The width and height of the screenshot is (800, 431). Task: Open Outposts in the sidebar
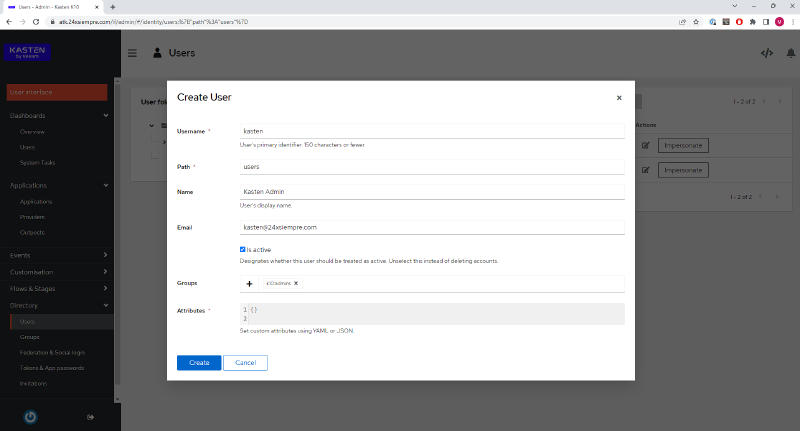coord(32,233)
